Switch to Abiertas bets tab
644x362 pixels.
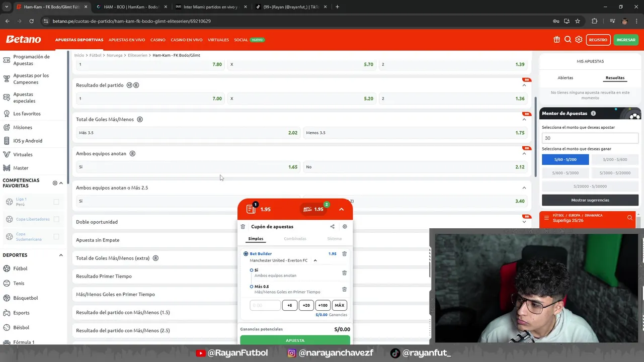tap(565, 78)
